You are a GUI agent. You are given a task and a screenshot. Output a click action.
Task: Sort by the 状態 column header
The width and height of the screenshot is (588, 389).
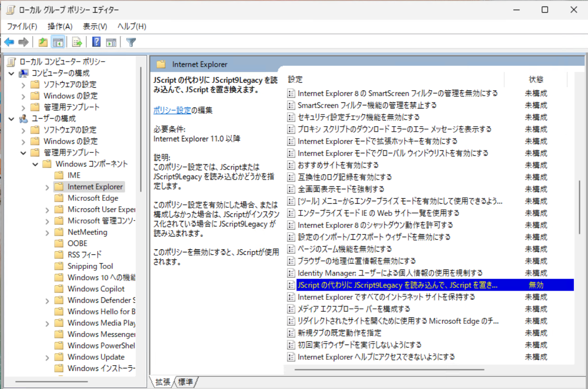[536, 80]
